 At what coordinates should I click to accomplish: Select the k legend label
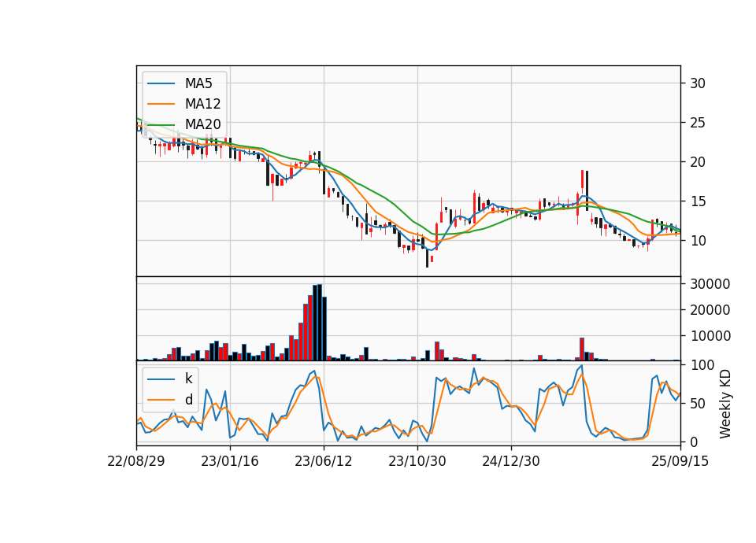click(188, 379)
